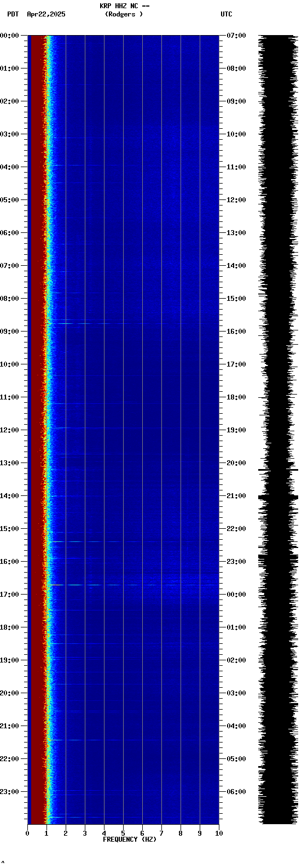
Task: Click the frequency axis tick label 8
Action: point(181,833)
